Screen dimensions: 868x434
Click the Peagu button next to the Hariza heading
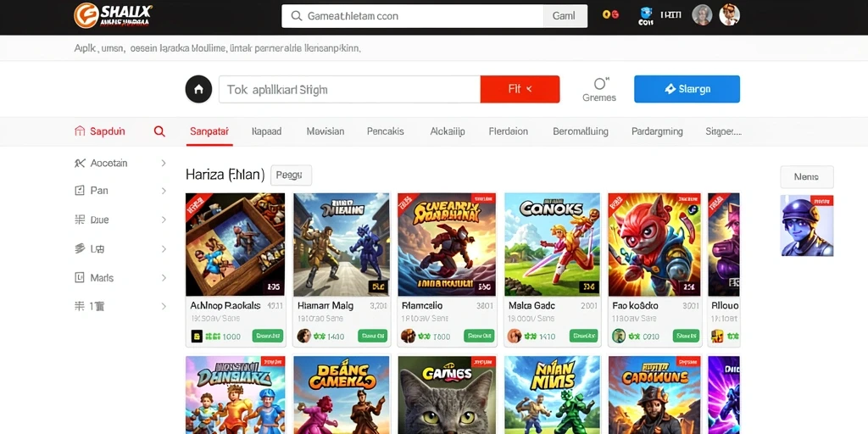pos(291,175)
